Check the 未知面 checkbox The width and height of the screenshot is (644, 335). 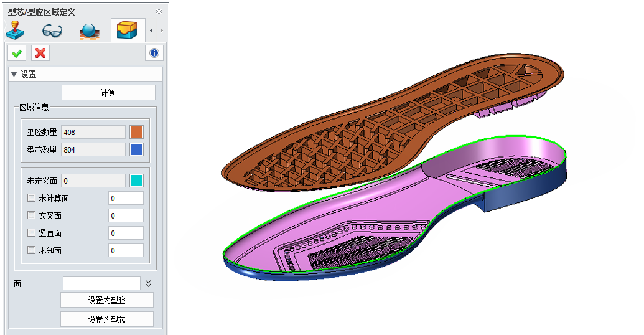(x=32, y=250)
